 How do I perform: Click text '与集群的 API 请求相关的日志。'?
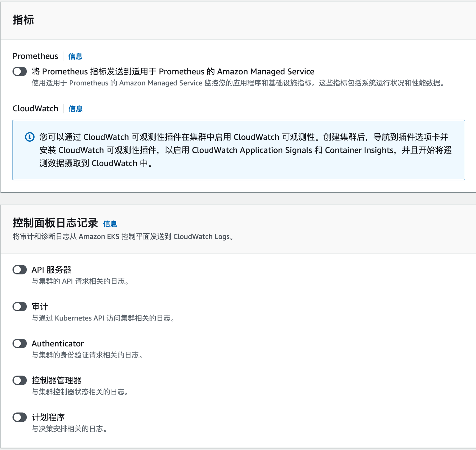[x=81, y=281]
